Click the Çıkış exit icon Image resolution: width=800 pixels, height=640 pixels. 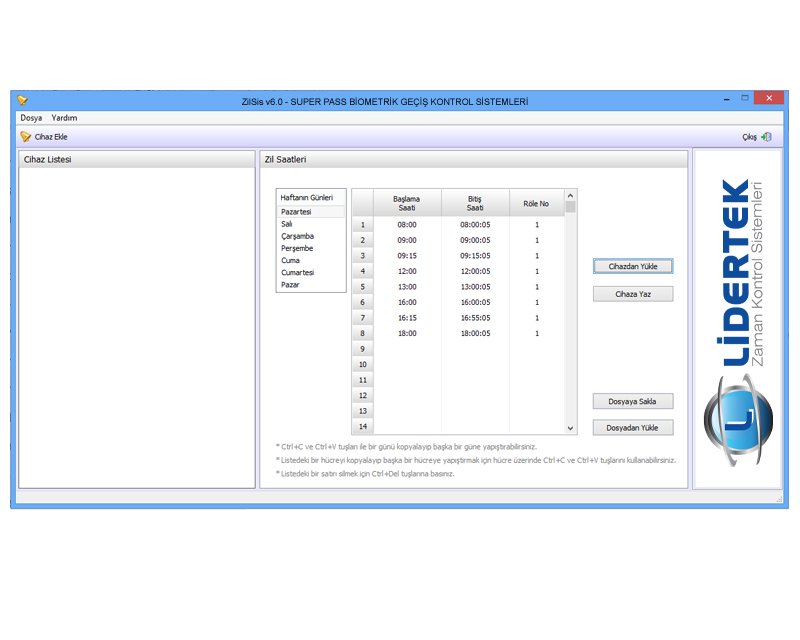point(766,137)
